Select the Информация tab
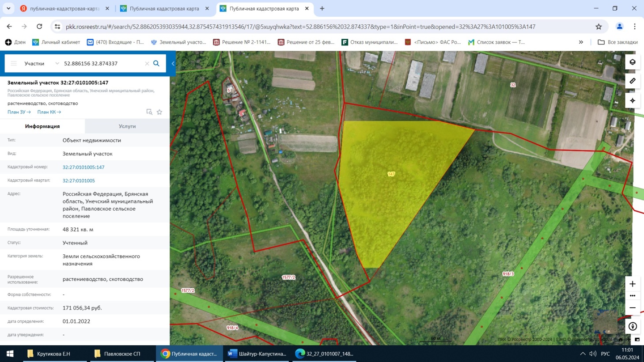This screenshot has height=362, width=644. tap(42, 126)
